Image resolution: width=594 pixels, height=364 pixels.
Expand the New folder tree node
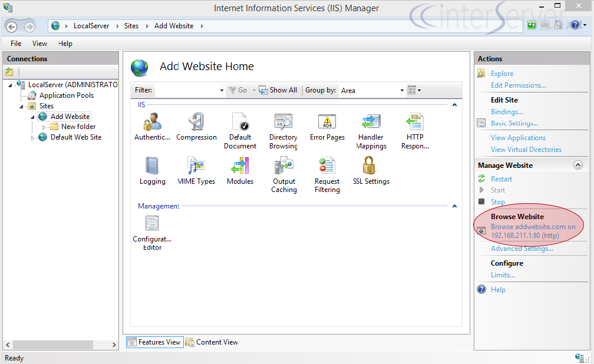pos(44,127)
